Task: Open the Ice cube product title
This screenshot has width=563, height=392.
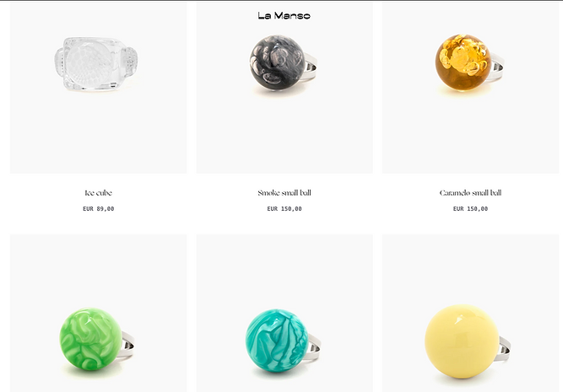Action: (99, 193)
